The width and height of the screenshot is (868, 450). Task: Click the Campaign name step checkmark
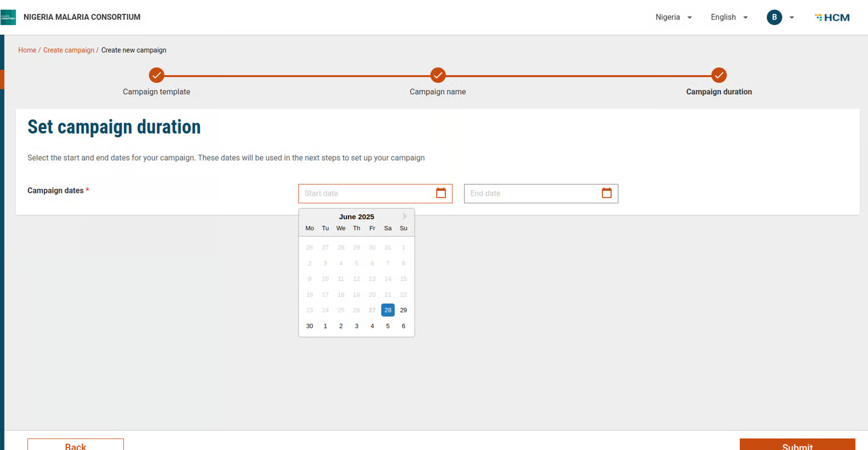pos(437,75)
